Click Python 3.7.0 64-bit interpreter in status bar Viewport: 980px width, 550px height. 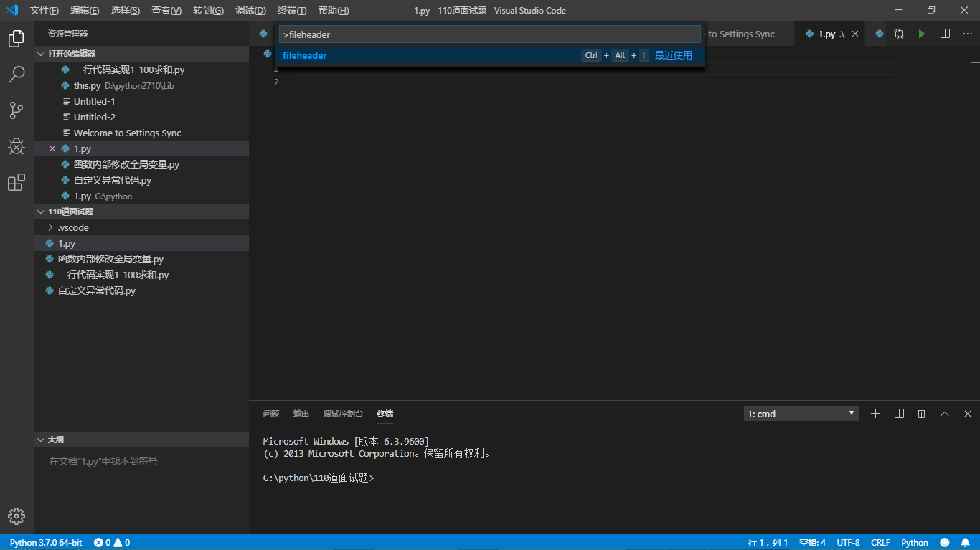tap(44, 542)
